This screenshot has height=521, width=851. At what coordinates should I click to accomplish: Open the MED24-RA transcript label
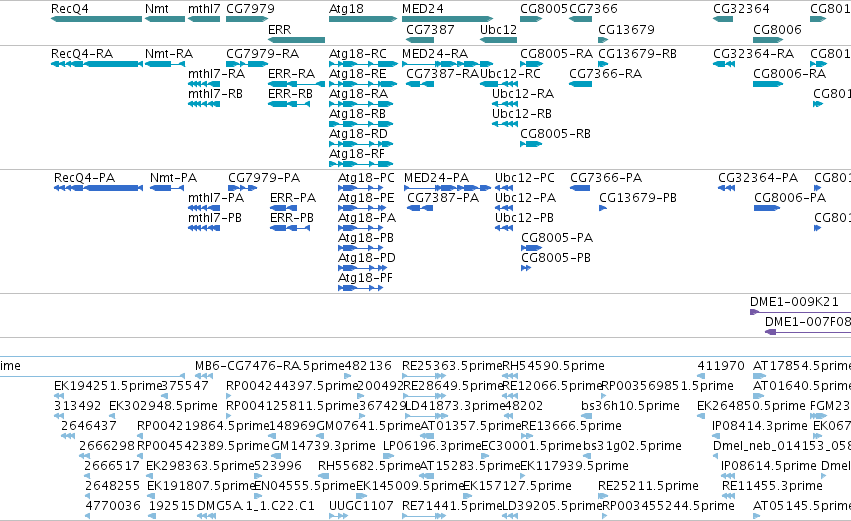435,54
